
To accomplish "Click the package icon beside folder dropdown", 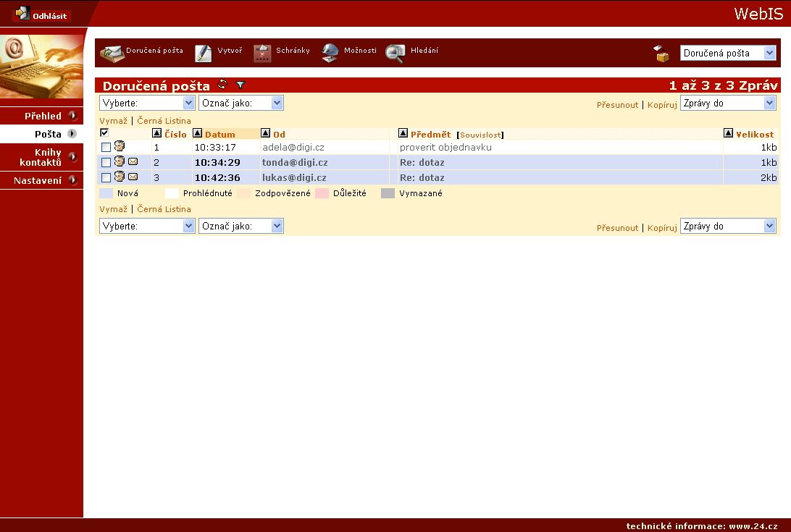I will click(661, 54).
